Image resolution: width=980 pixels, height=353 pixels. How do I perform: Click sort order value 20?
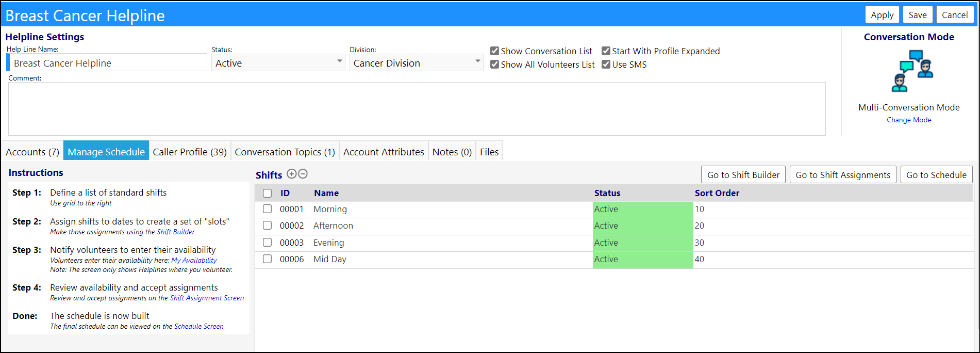[700, 226]
